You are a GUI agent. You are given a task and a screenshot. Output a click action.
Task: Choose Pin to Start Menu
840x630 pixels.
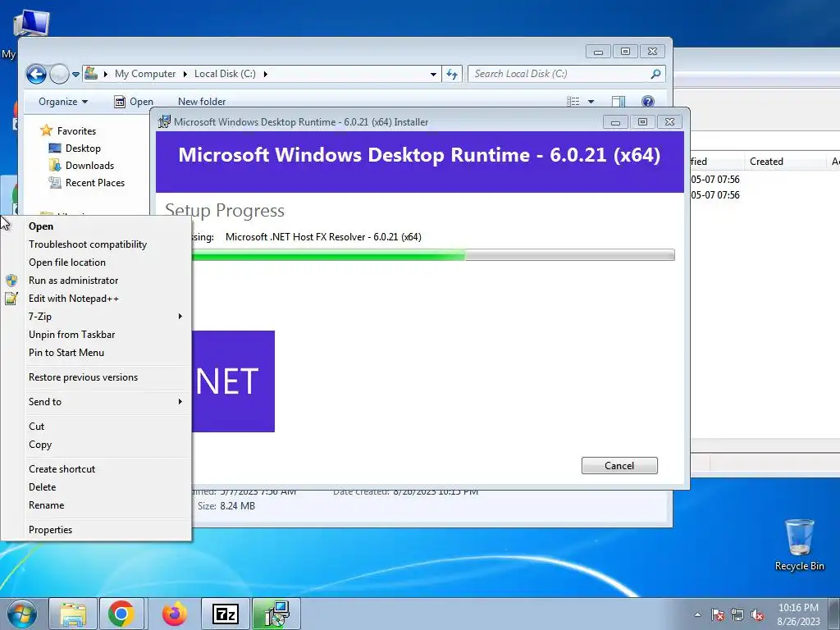tap(66, 353)
